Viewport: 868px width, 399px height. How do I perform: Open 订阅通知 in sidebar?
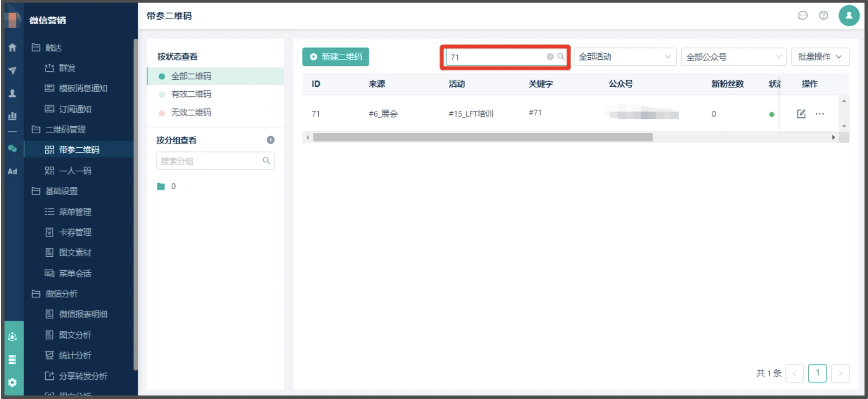68,109
